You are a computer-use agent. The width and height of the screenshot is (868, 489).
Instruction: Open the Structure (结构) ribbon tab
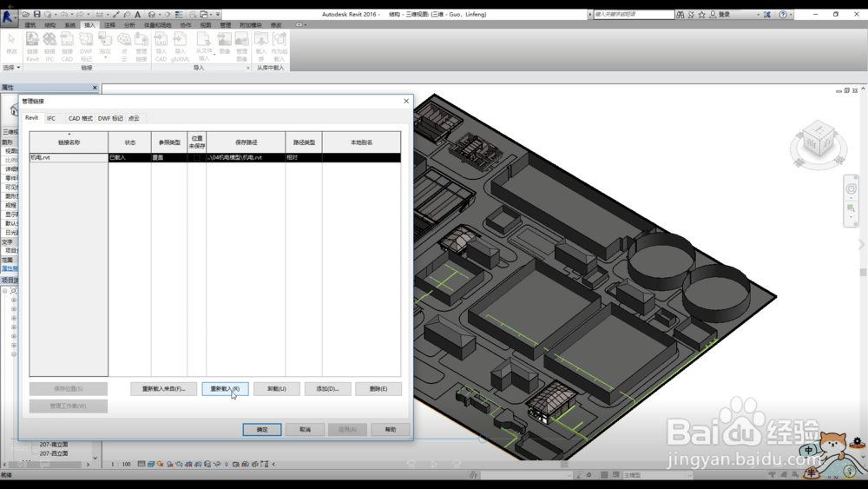coord(49,25)
